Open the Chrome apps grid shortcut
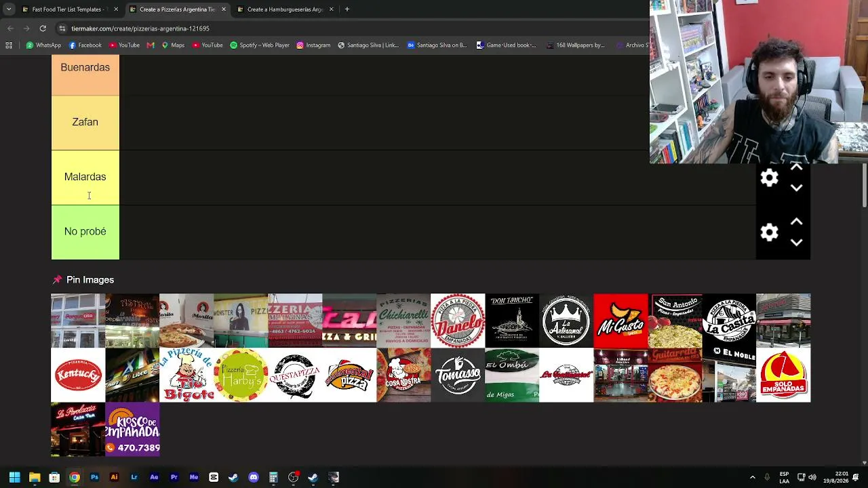This screenshot has height=488, width=868. click(9, 45)
